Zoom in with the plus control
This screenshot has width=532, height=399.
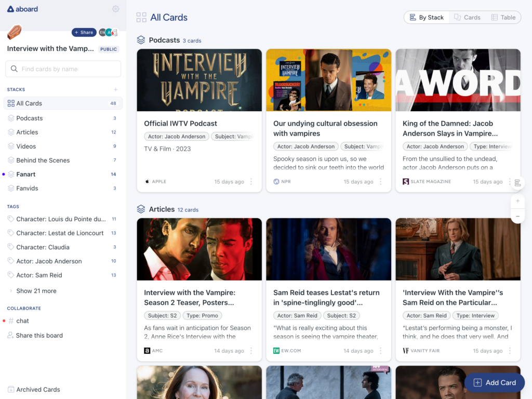pos(518,201)
